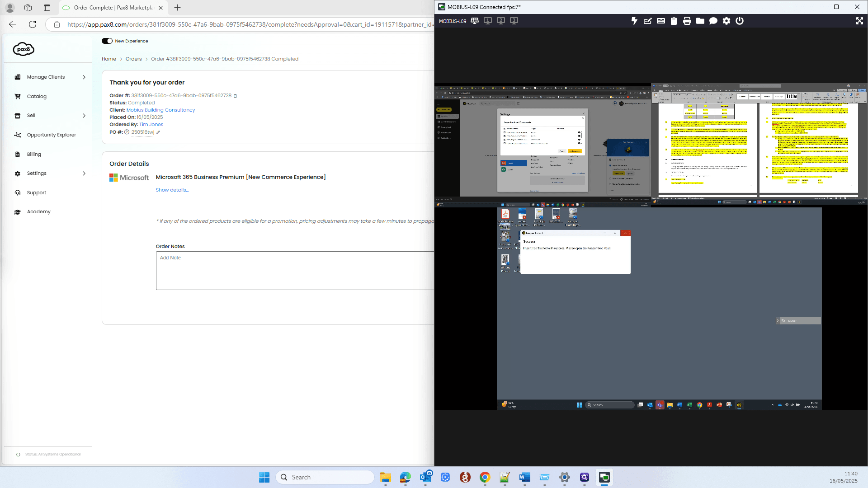Image resolution: width=868 pixels, height=488 pixels.
Task: Click the Show details link
Action: [x=172, y=190]
